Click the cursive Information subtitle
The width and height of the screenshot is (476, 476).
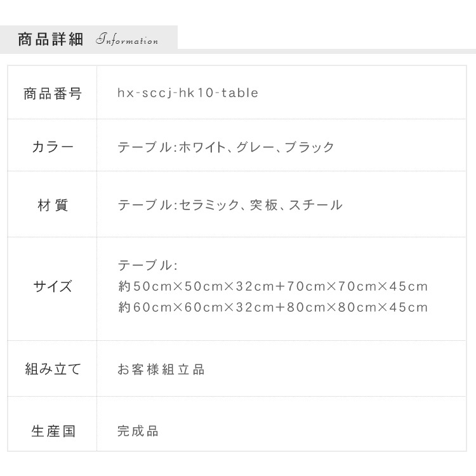coord(127,41)
